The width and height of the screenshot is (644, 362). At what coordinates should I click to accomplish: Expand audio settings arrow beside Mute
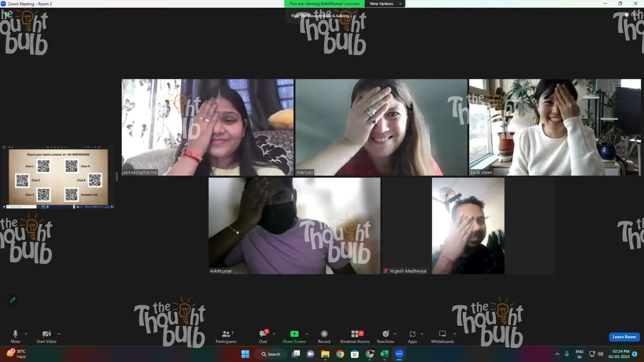26,334
